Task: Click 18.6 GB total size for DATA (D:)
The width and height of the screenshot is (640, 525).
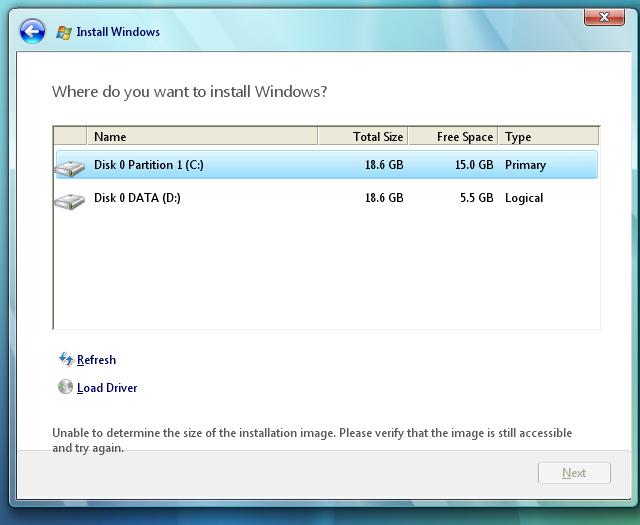Action: [384, 198]
